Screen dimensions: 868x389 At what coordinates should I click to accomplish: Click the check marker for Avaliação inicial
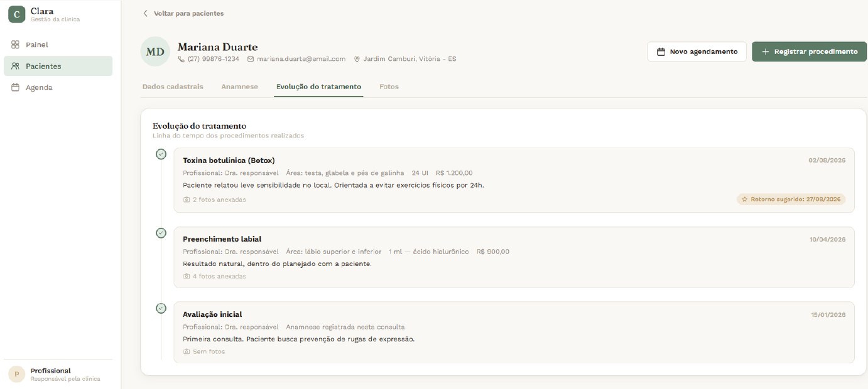(x=161, y=308)
